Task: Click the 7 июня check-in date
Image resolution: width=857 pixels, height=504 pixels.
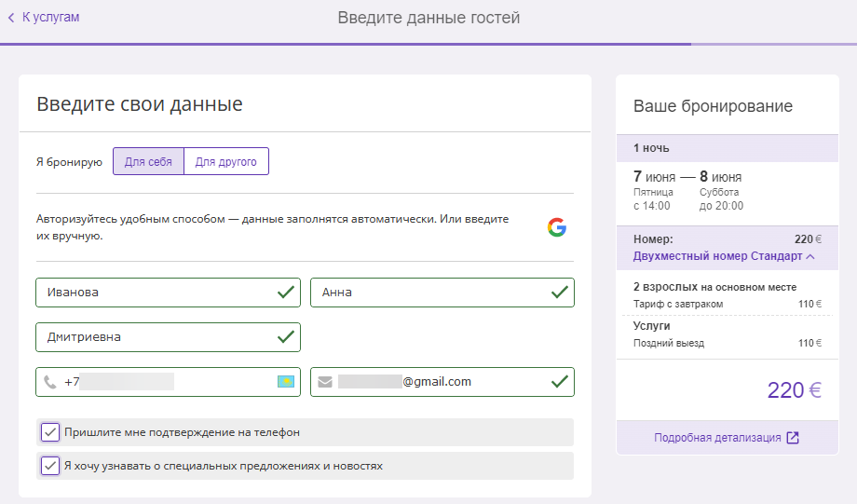Action: point(654,177)
